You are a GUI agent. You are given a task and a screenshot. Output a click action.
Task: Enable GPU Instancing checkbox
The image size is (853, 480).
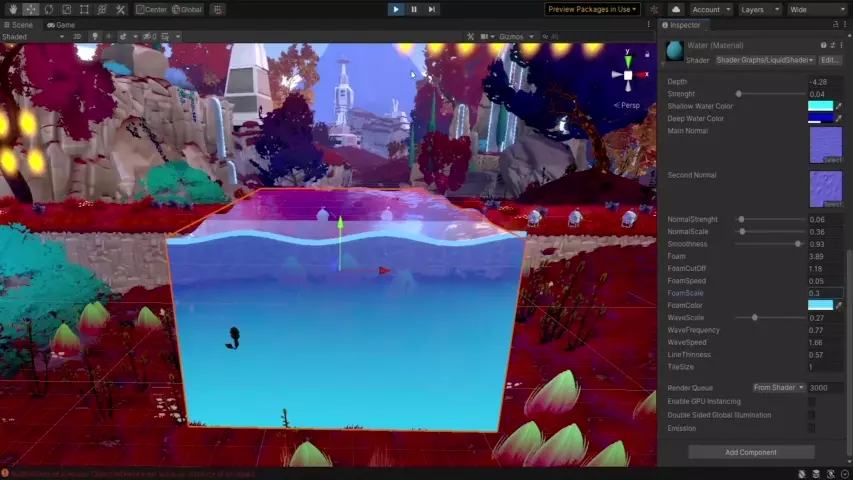tap(811, 402)
